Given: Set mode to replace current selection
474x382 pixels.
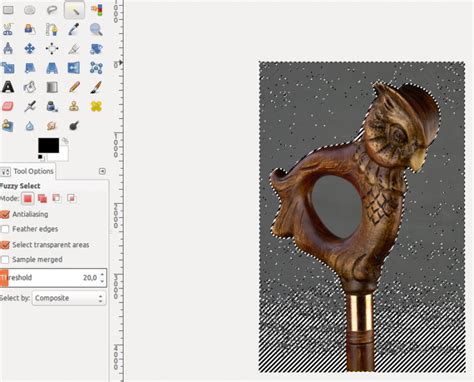Looking at the screenshot, I should 28,199.
